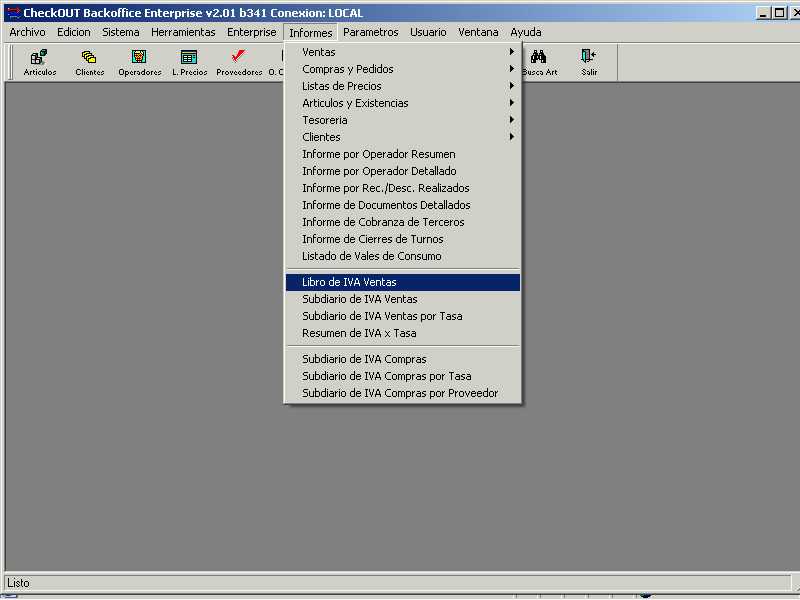Open the Archivo menu
The image size is (800, 600).
tap(27, 32)
